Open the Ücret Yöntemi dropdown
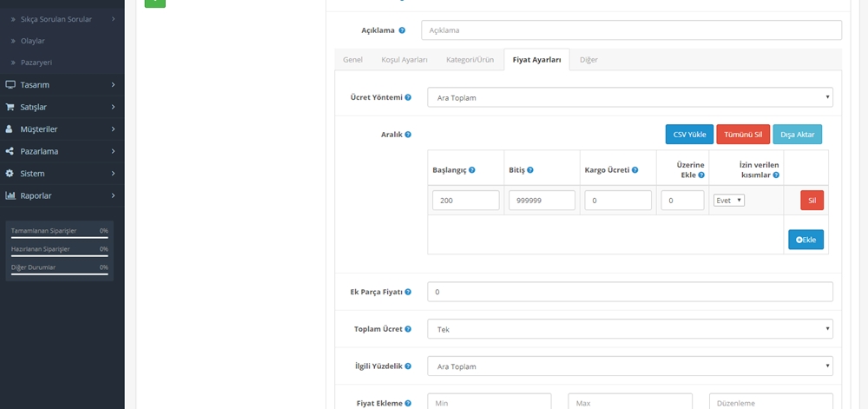This screenshot has height=409, width=868. pos(629,97)
